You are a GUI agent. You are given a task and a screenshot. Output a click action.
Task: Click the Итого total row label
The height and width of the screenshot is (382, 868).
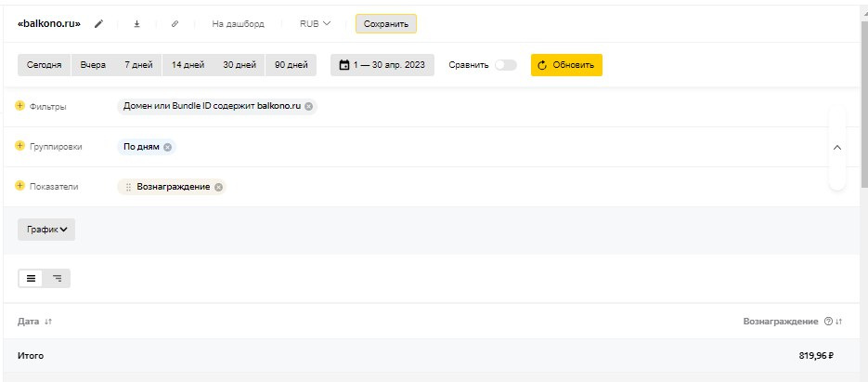click(x=31, y=356)
